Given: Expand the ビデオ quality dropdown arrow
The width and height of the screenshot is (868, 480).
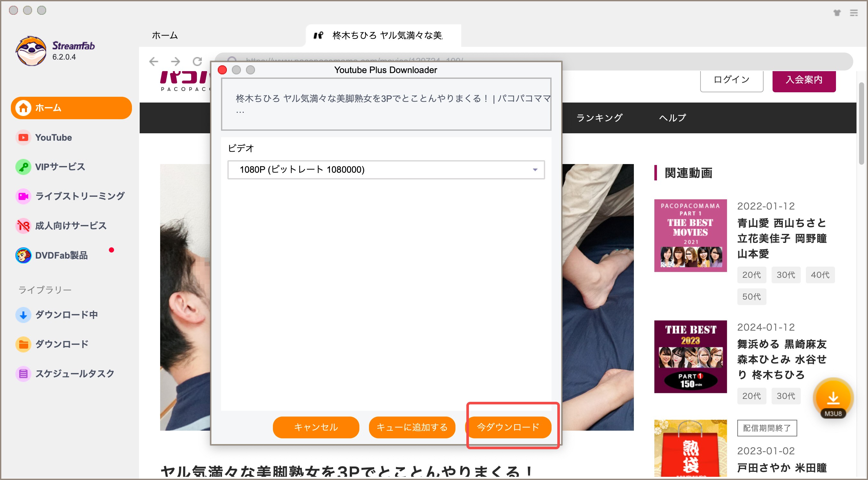Looking at the screenshot, I should 535,170.
